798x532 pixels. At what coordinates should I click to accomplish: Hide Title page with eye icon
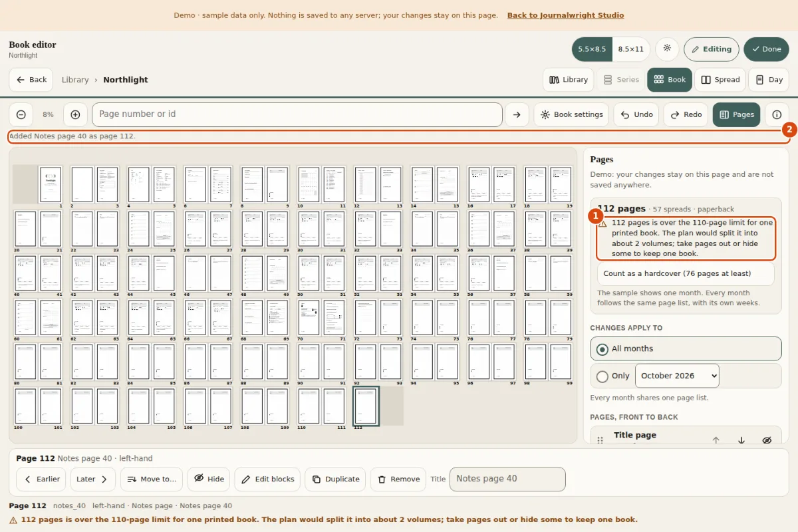[767, 440]
